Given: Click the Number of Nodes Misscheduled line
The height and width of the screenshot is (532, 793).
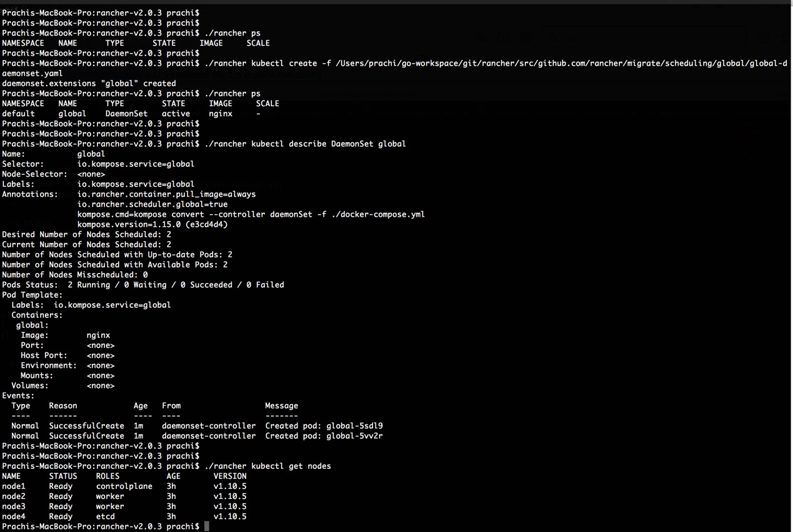Looking at the screenshot, I should [75, 275].
